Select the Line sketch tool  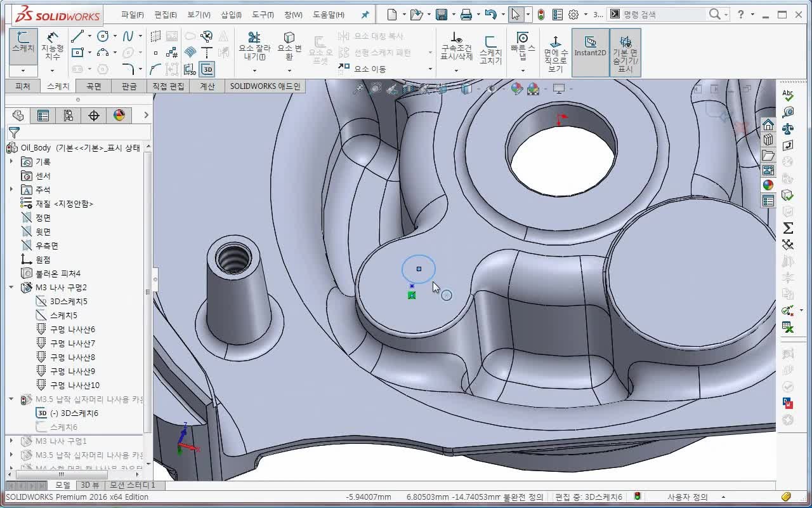[77, 36]
